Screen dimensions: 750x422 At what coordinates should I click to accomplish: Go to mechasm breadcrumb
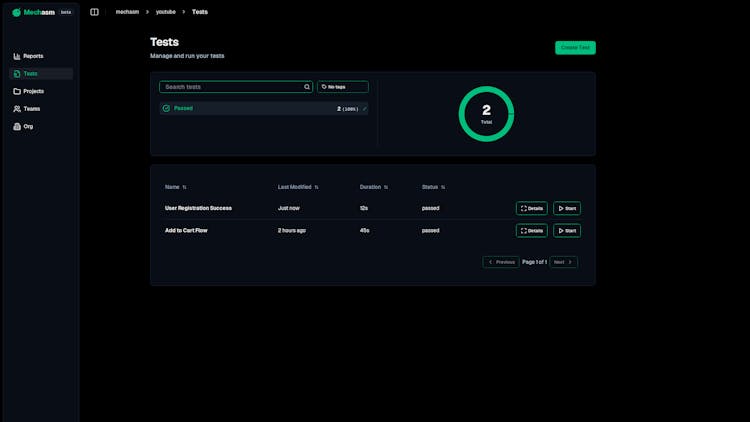point(127,12)
